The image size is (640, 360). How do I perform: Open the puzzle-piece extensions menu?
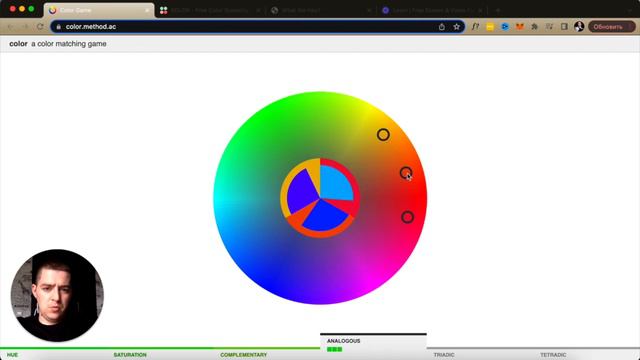click(x=534, y=27)
